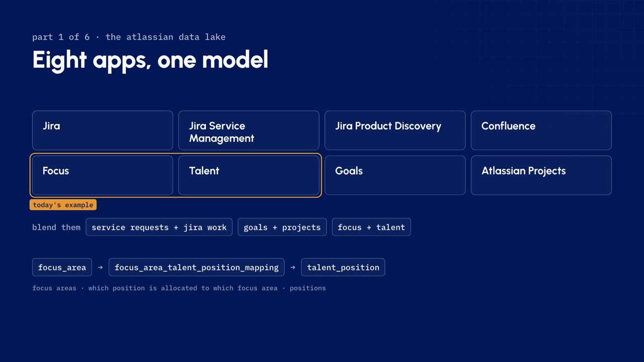Click the focus_area table chip
Image resolution: width=644 pixels, height=362 pixels.
62,267
